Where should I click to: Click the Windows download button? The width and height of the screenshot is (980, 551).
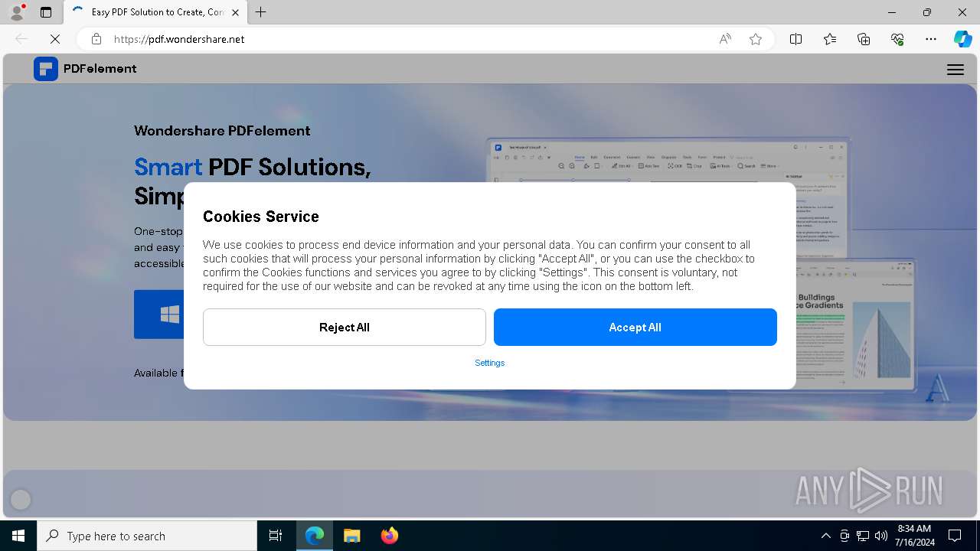(x=159, y=314)
